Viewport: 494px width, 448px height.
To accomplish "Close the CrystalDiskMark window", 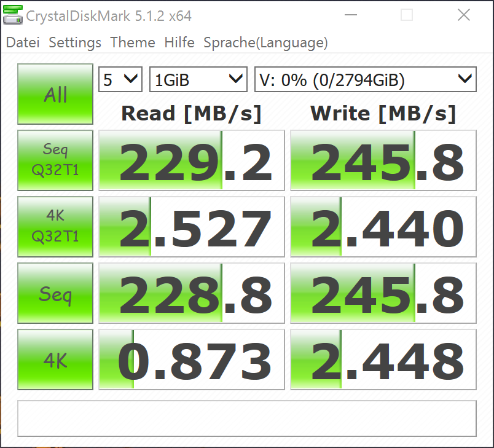I will pos(464,15).
